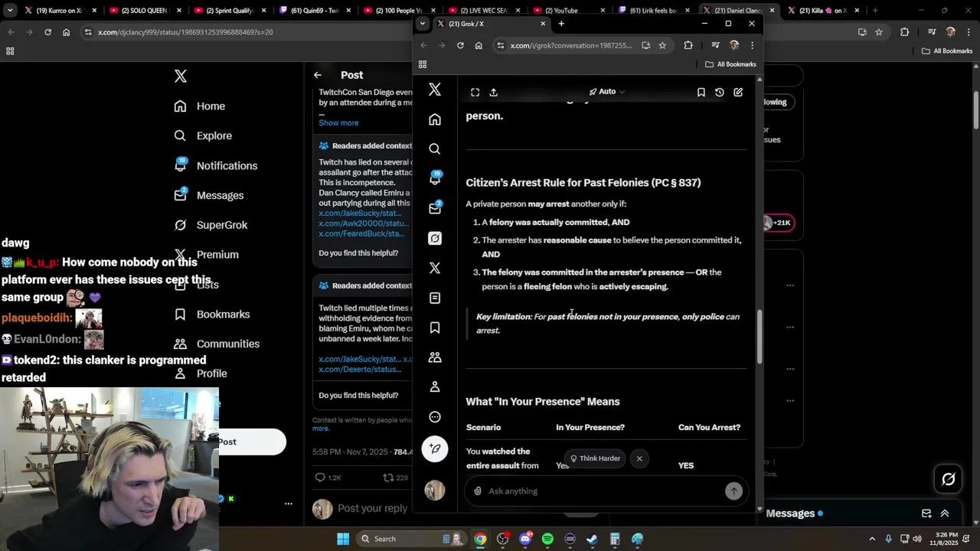980x551 pixels.
Task: Open the floating Grok button in background page
Action: pyautogui.click(x=949, y=480)
